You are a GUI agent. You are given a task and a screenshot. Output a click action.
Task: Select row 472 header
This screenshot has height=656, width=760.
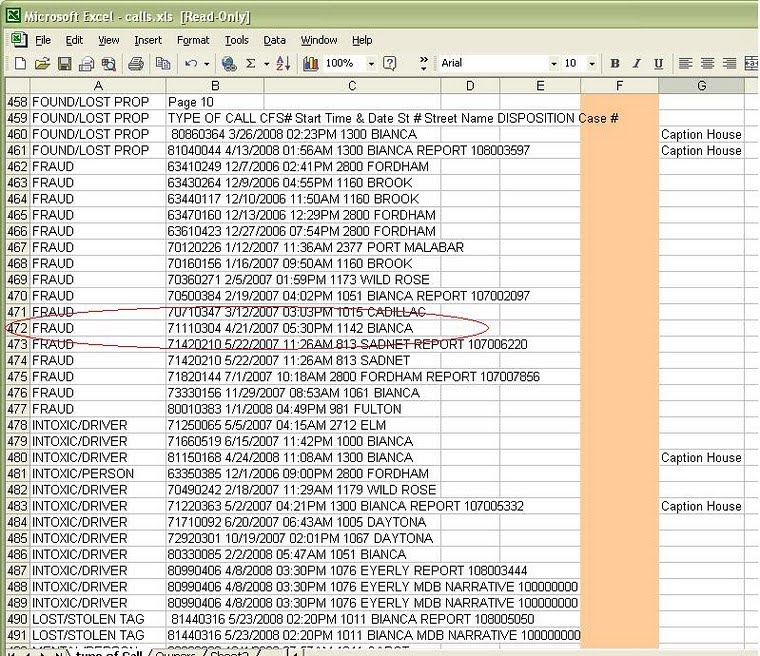point(17,328)
